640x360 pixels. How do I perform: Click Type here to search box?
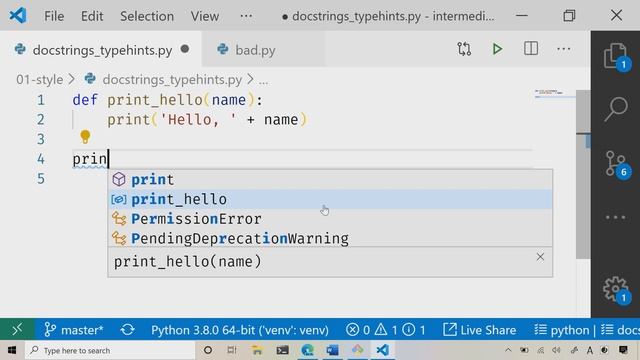point(110,350)
